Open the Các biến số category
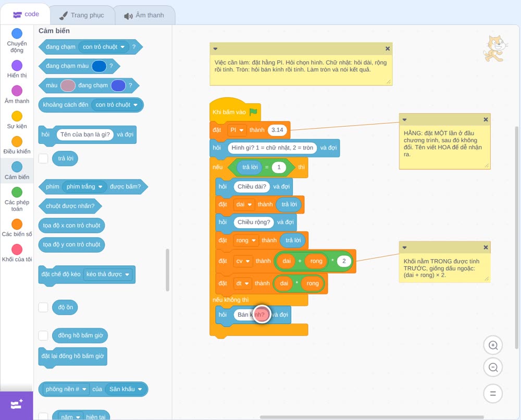 (17, 228)
